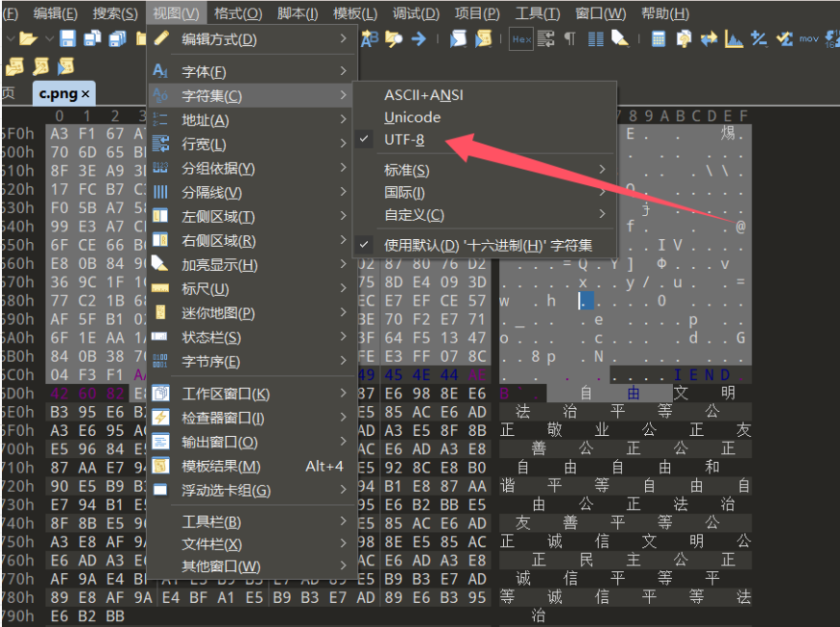
Task: Open the 工作区窗口(K) menu entry
Action: point(251,394)
